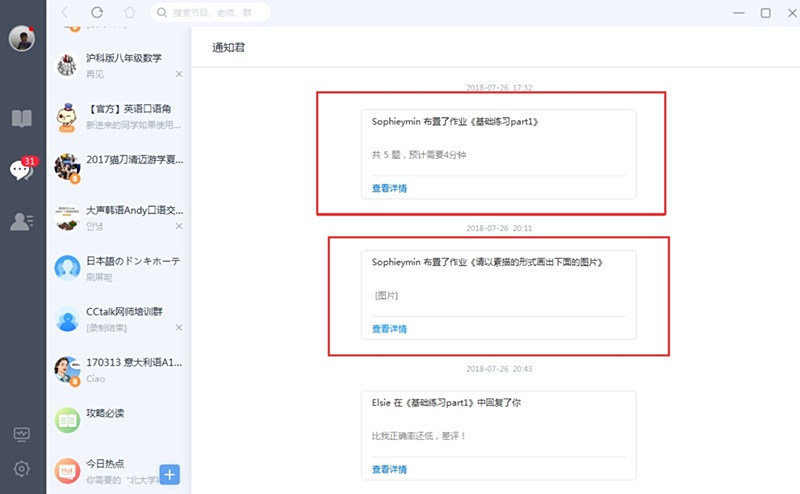Open the contacts list sidebar icon
Screen dimensions: 800x494
(x=21, y=221)
